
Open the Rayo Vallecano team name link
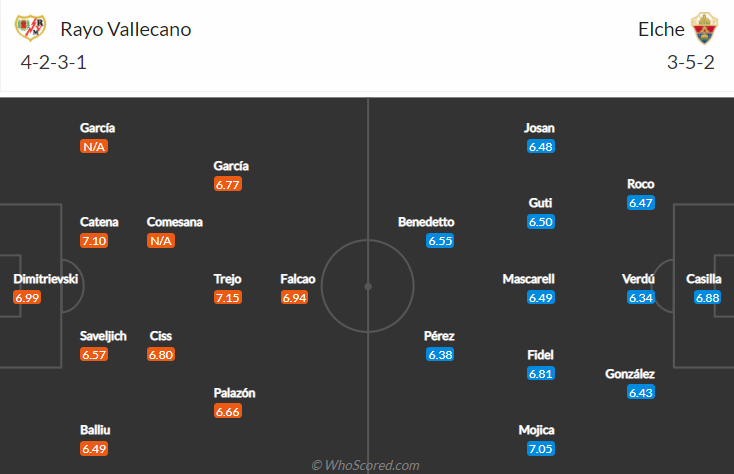(x=125, y=29)
